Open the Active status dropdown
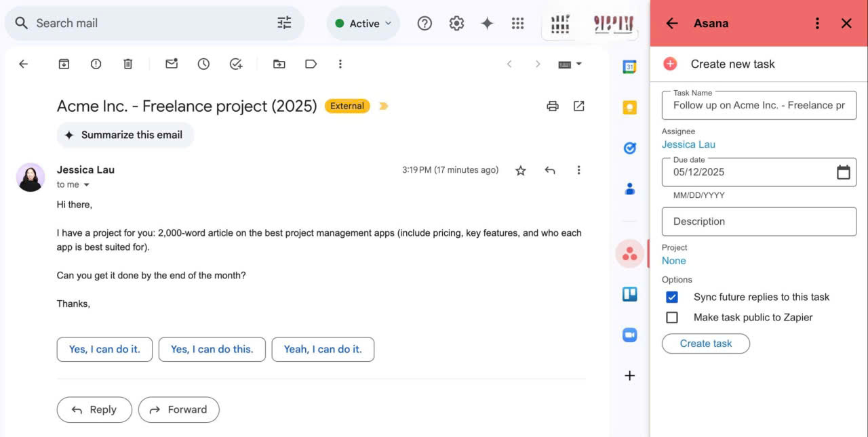The image size is (868, 437). (363, 23)
